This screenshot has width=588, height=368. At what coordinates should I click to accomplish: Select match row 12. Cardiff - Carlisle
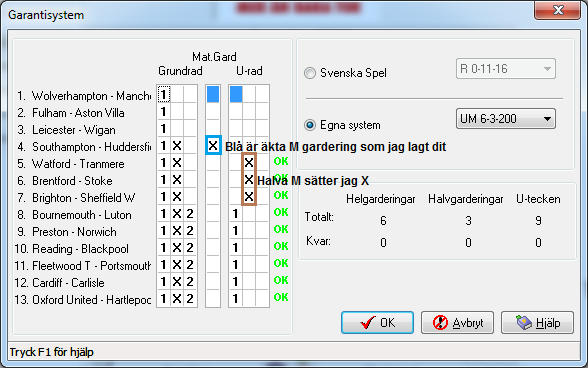point(59,282)
